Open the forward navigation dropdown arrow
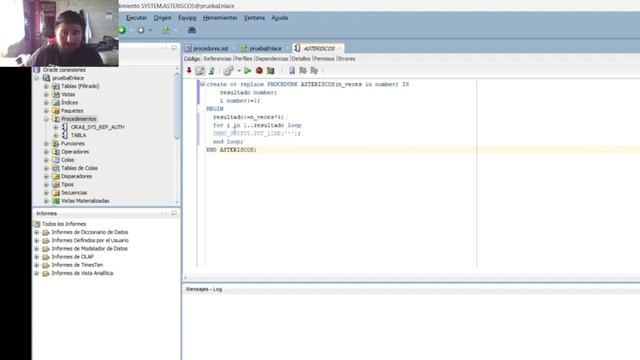Screen dimensions: 640x360 (150, 30)
